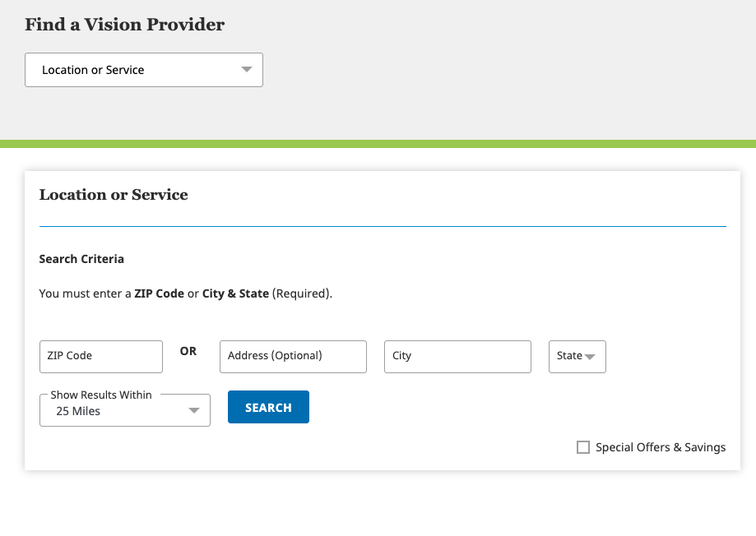Screen dimensions: 756x536
Task: Select the City input box
Action: [457, 357]
